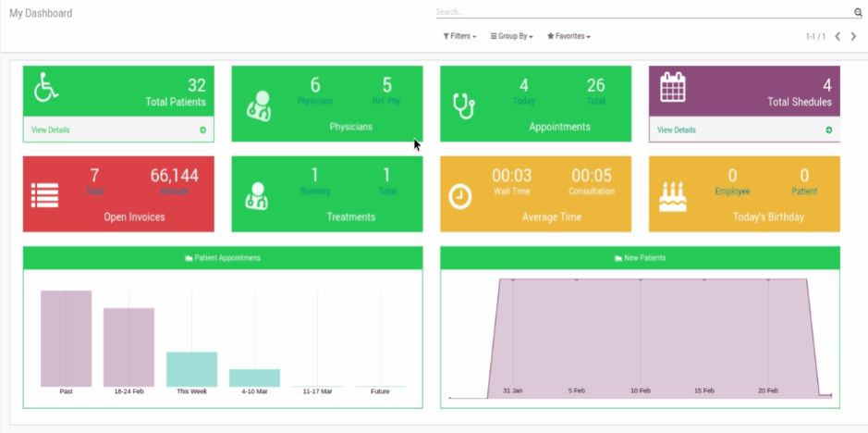
Task: Click the This Week bar in chart
Action: (191, 369)
